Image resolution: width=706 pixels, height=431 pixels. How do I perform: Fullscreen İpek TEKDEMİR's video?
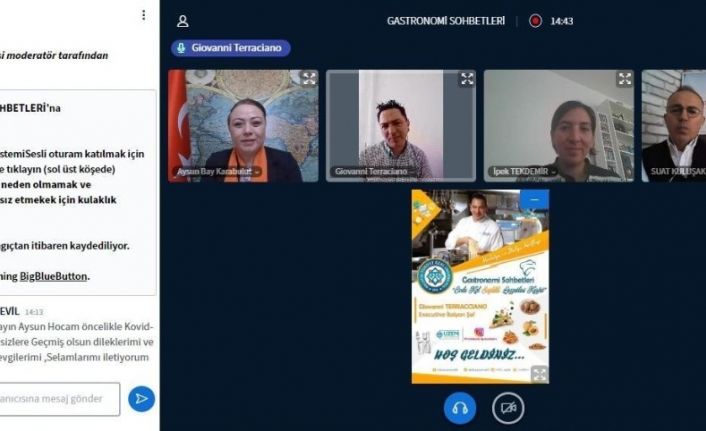pyautogui.click(x=624, y=79)
